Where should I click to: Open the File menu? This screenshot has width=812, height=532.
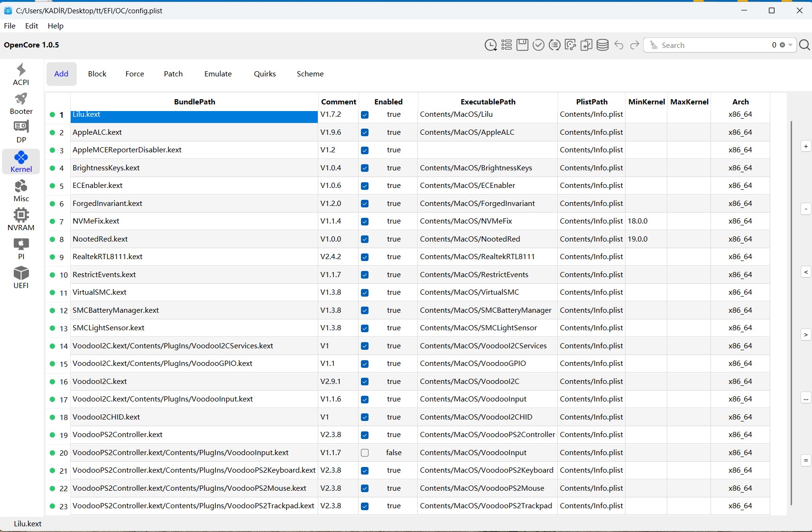[x=9, y=26]
